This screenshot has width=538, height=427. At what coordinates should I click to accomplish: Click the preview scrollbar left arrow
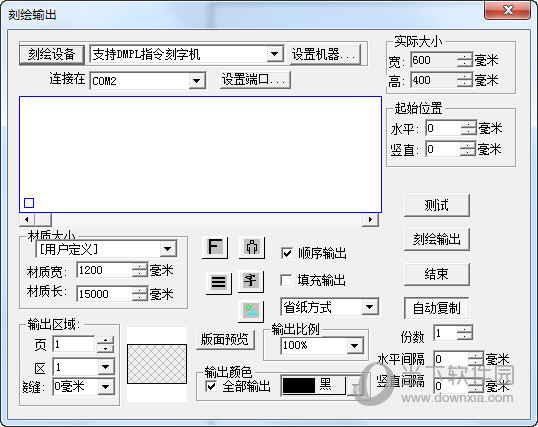(27, 219)
